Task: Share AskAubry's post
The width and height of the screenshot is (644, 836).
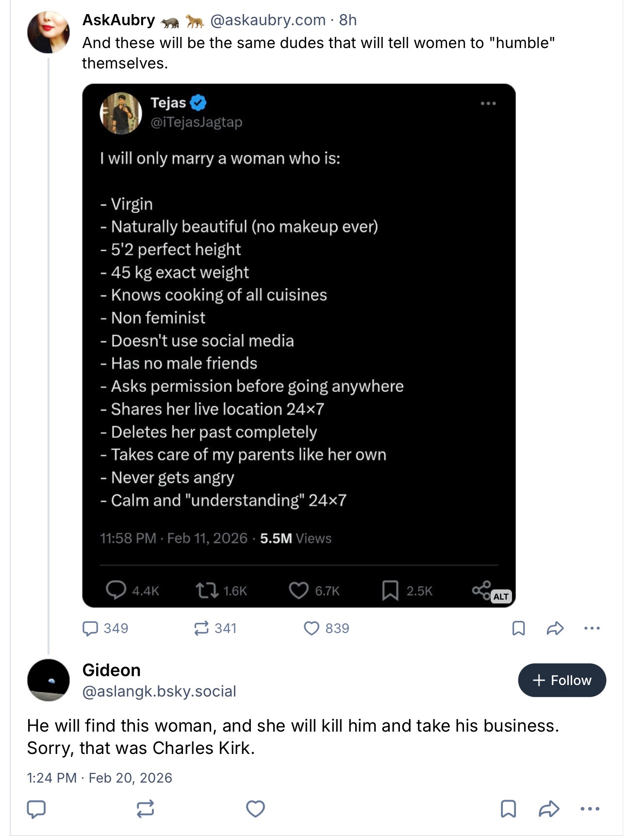Action: click(555, 628)
